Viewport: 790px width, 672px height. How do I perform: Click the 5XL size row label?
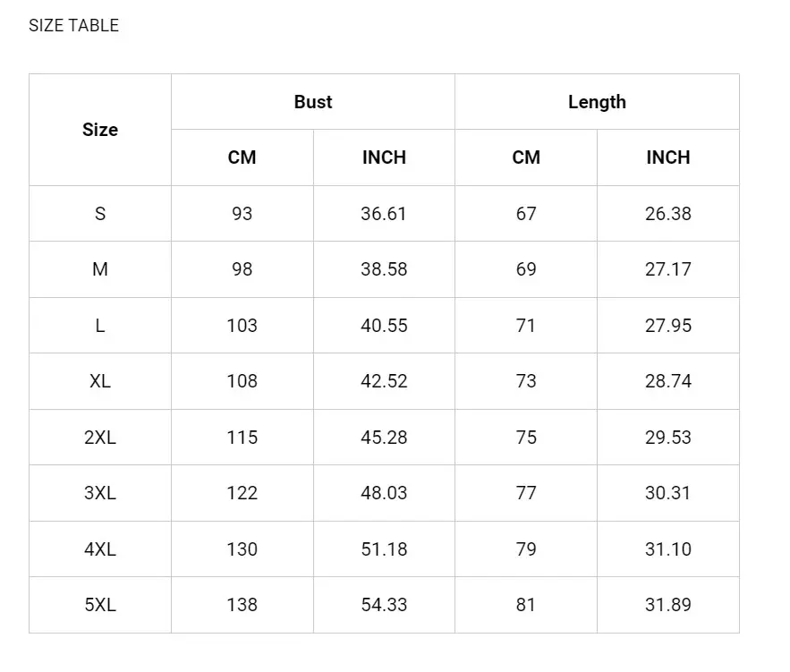coord(100,605)
